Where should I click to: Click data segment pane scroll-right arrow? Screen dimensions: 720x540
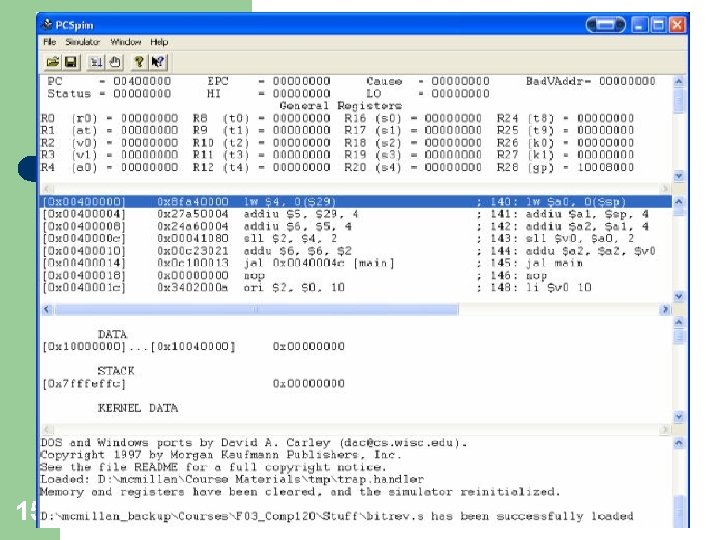664,430
